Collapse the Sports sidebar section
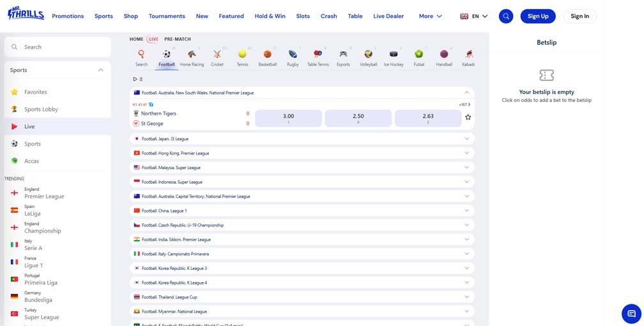Image resolution: width=644 pixels, height=326 pixels. [101, 70]
